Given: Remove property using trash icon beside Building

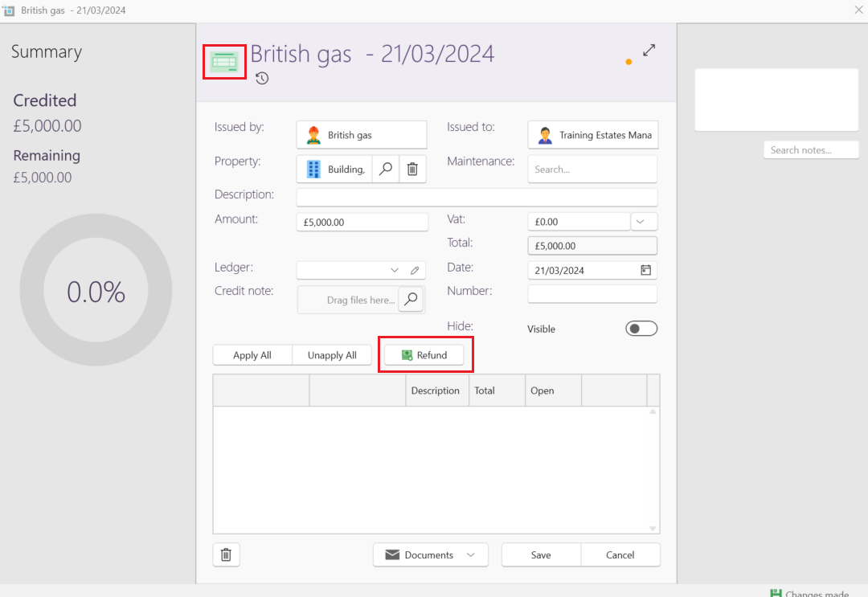Looking at the screenshot, I should 412,169.
